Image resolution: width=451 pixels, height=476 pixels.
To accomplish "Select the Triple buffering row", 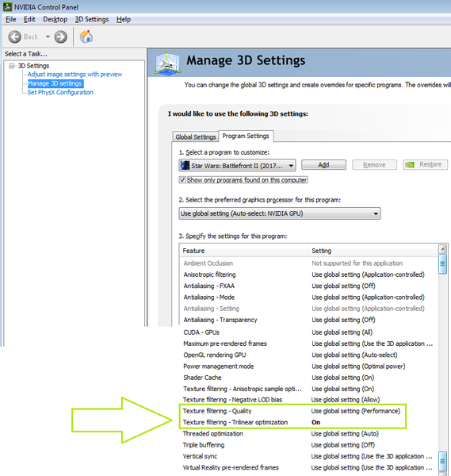I will tap(308, 445).
